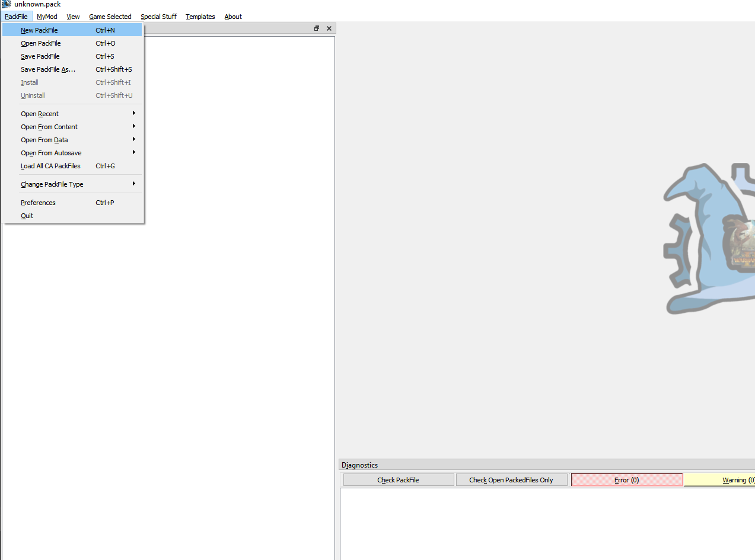Float the PackFile contents dock panel

pos(317,28)
